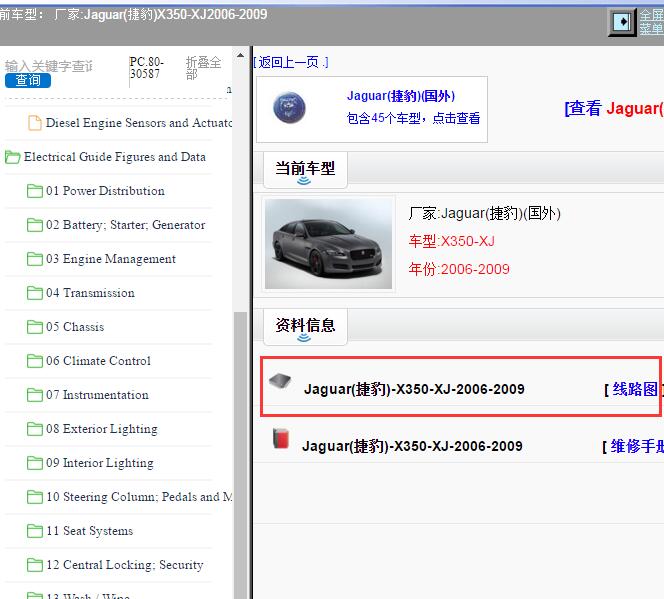Screen dimensions: 664x599
Task: Click the 折叠全部 collapse-all link
Action: [203, 68]
